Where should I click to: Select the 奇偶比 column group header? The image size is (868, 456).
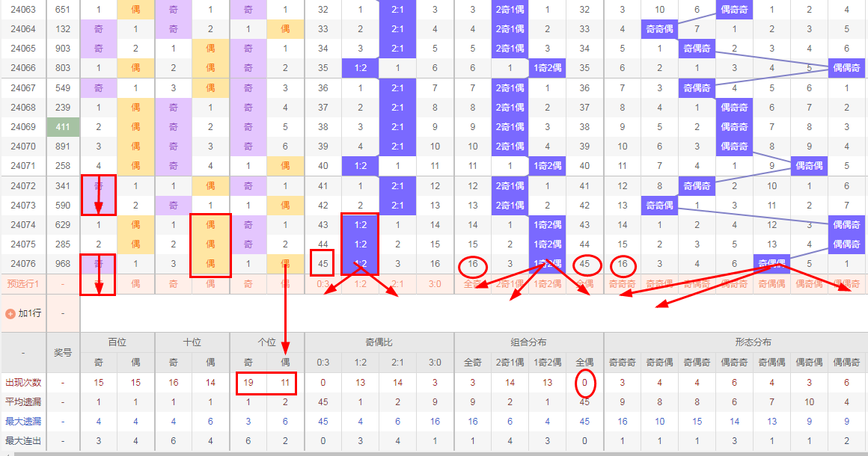pos(379,342)
